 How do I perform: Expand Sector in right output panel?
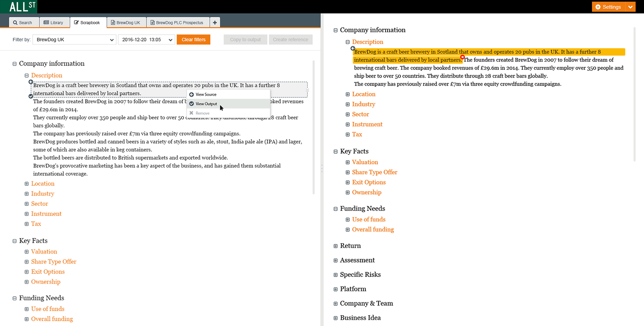[x=347, y=114]
